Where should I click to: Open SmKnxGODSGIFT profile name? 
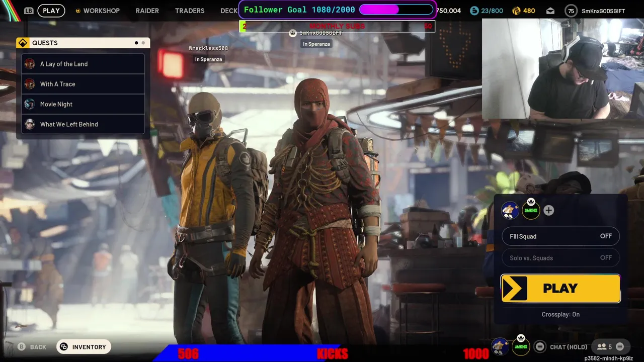click(x=603, y=11)
